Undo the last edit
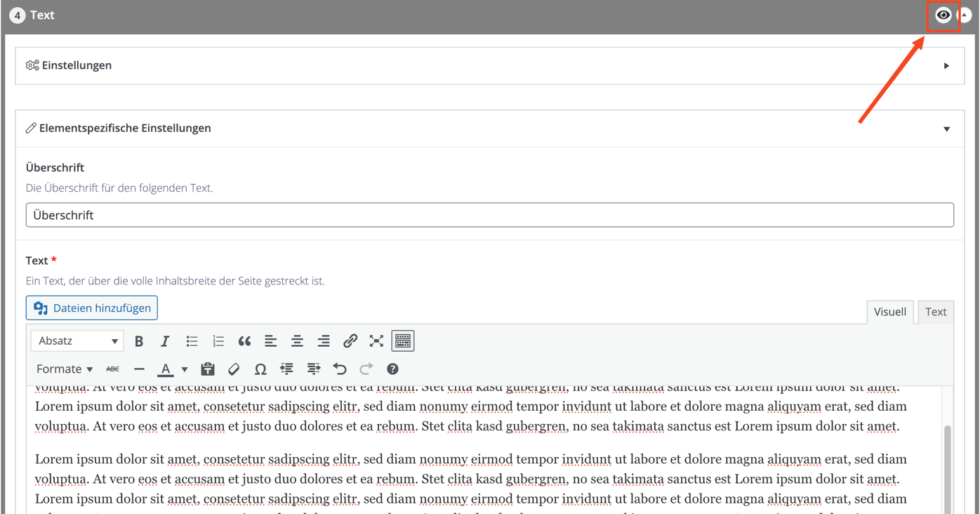This screenshot has width=980, height=514. coord(340,369)
